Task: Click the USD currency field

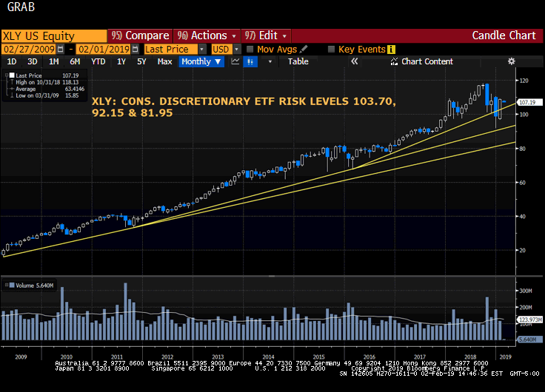Action: [x=221, y=50]
